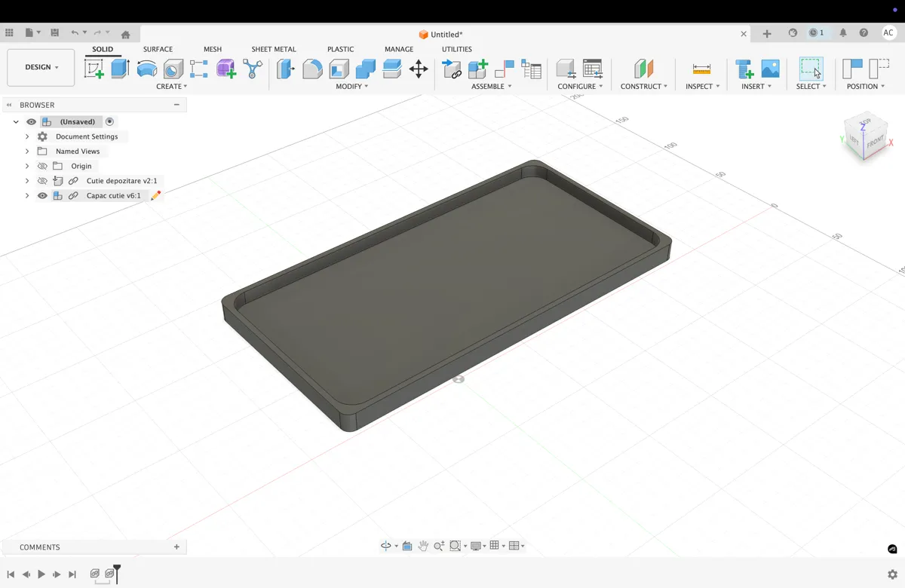Click the Measure ruler icon
The width and height of the screenshot is (905, 588).
[701, 69]
